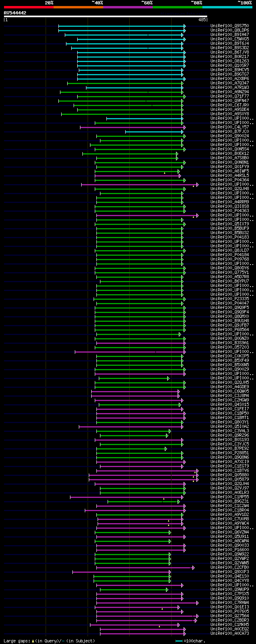Click the purple alignment bar for UniRef100_C4LY57
The image size is (256, 644).
(133, 127)
